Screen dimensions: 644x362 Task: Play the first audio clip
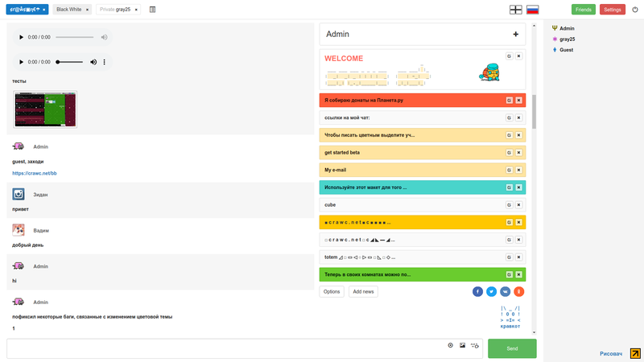(x=21, y=37)
